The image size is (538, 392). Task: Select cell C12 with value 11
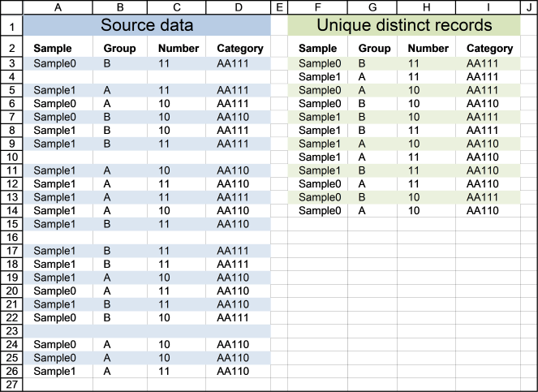[x=176, y=184]
